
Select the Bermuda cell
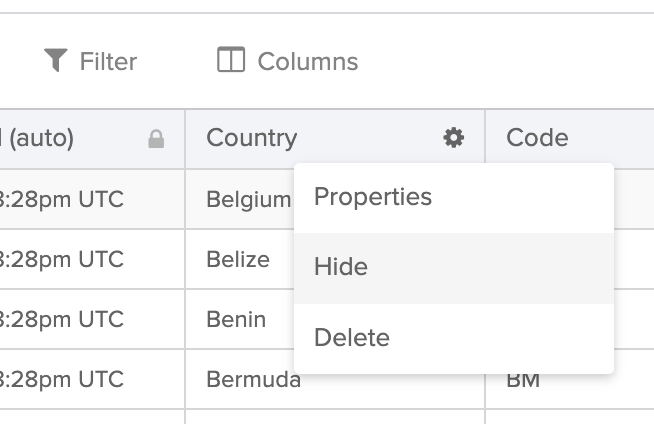coord(252,381)
